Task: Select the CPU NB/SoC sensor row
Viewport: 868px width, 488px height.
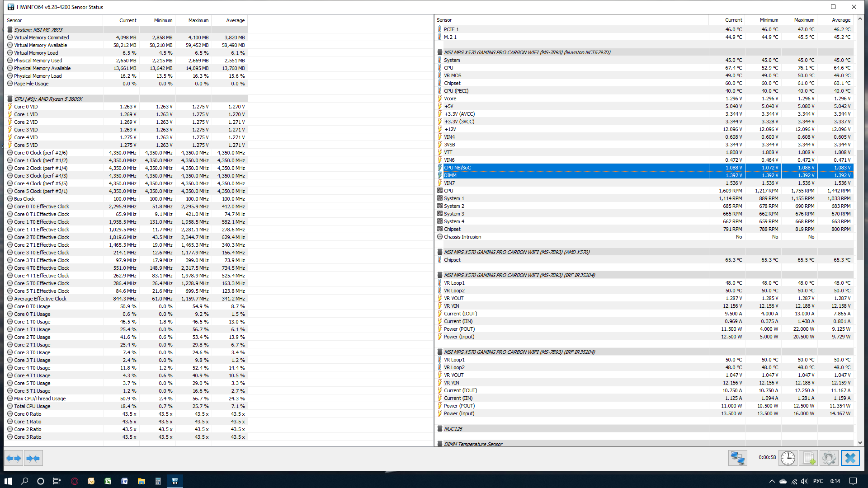Action: pyautogui.click(x=457, y=168)
